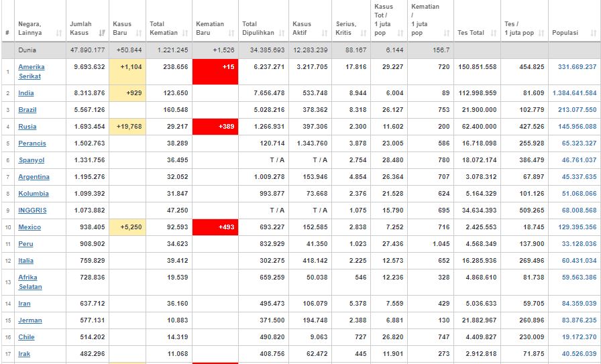Open the Spanyol country link
Image resolution: width=601 pixels, height=364 pixels.
32,160
